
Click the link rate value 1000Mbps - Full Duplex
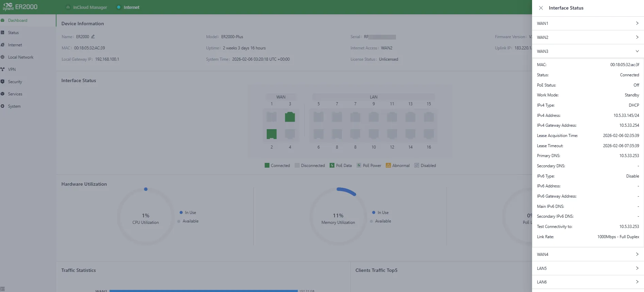click(618, 237)
